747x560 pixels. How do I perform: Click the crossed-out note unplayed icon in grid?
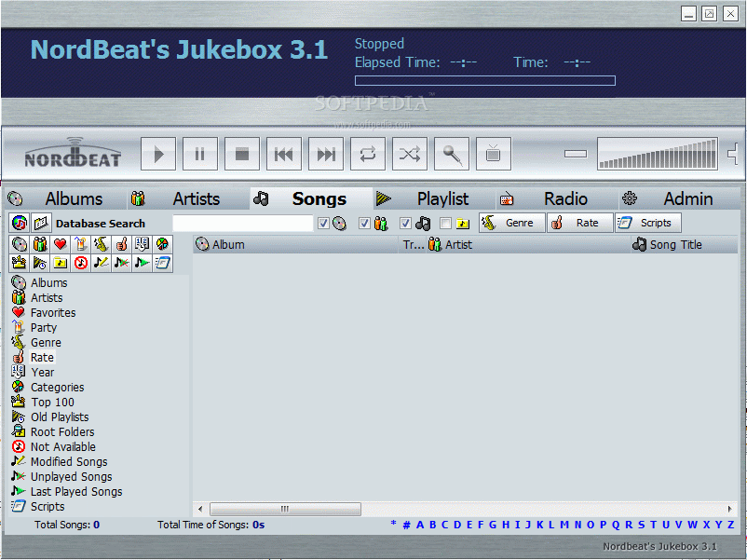pyautogui.click(x=121, y=263)
